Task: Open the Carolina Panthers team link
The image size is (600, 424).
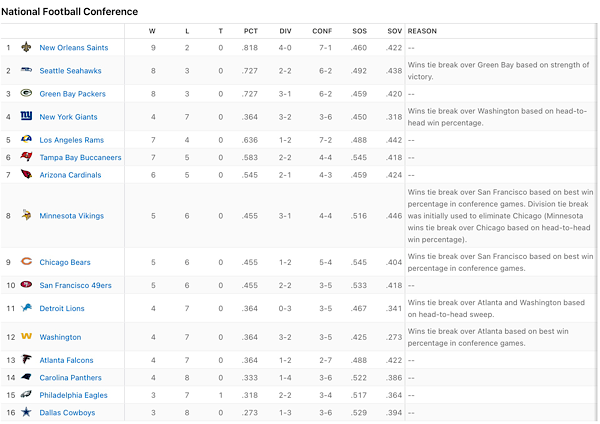Action: click(x=72, y=378)
